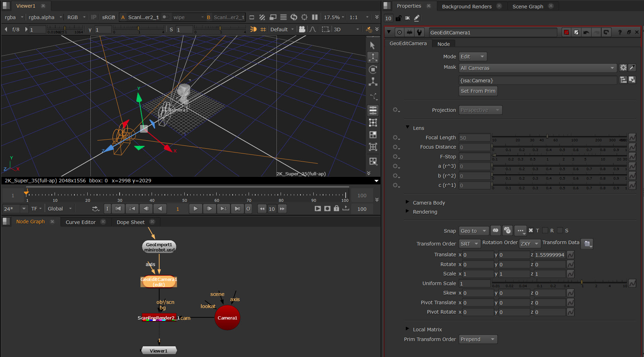Click the clear properties panels icon

(407, 18)
